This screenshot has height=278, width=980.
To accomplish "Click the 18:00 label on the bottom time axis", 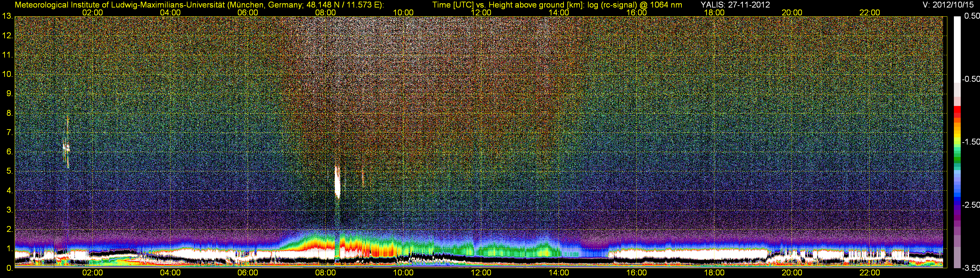I will 714,273.
